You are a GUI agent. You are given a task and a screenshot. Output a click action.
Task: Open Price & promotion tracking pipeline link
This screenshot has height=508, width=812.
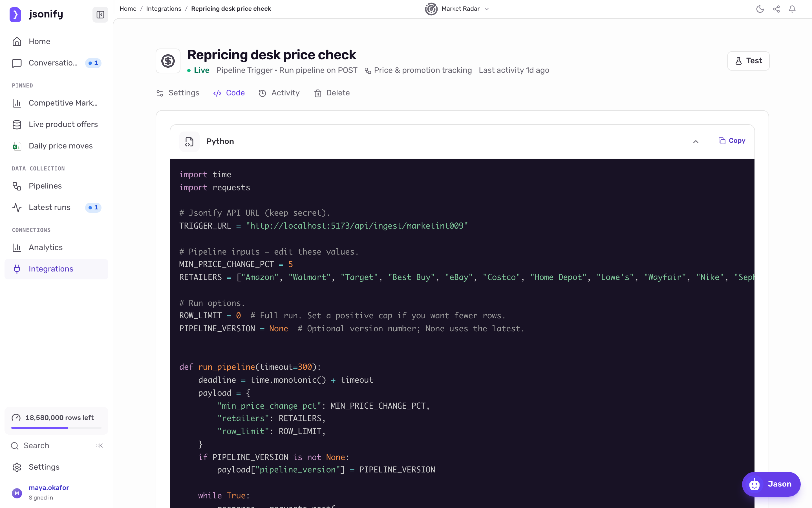[418, 70]
